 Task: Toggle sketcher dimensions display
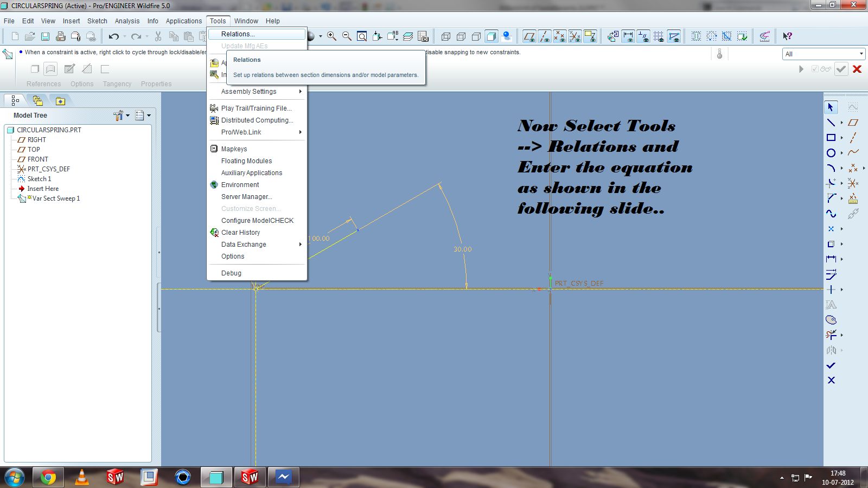pos(628,36)
